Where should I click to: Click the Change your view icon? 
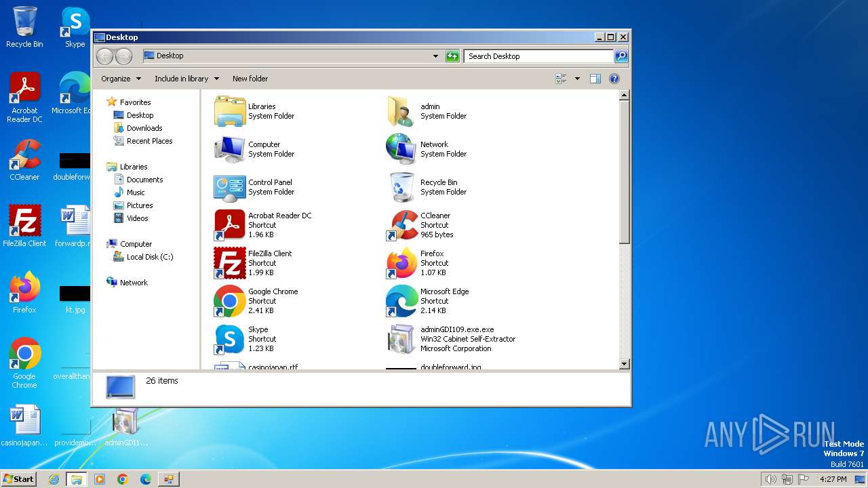(x=561, y=79)
